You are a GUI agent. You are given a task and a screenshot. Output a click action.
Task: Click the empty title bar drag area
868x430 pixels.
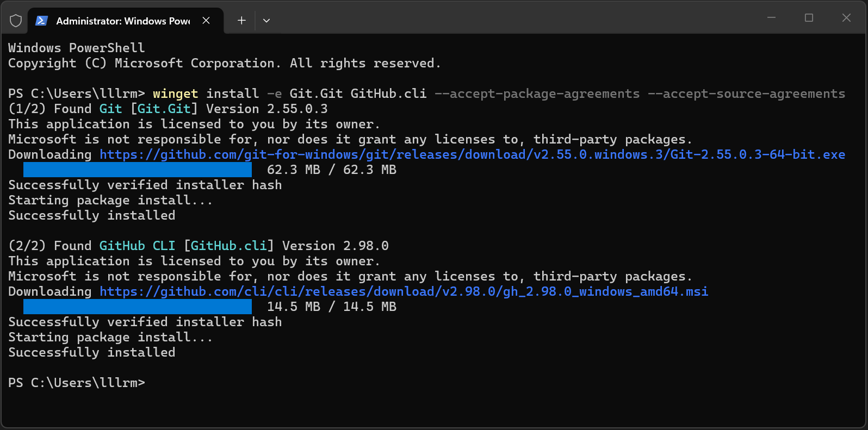pyautogui.click(x=511, y=17)
